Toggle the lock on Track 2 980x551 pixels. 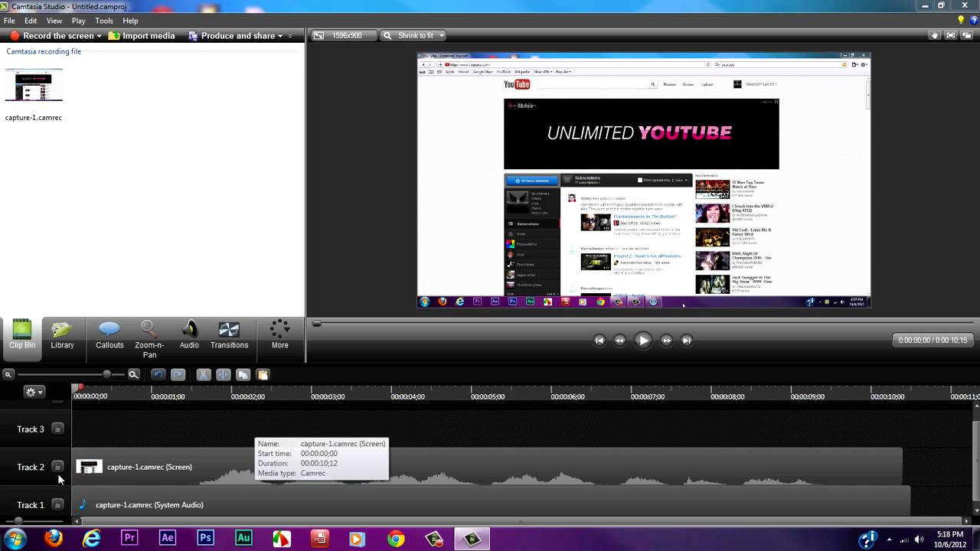point(57,467)
